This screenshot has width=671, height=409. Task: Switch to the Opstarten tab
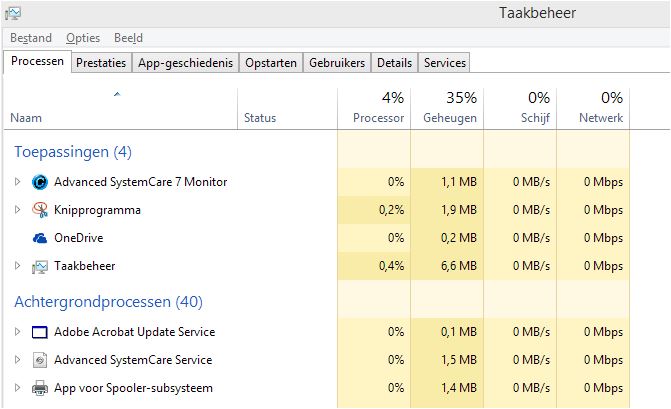tap(271, 63)
